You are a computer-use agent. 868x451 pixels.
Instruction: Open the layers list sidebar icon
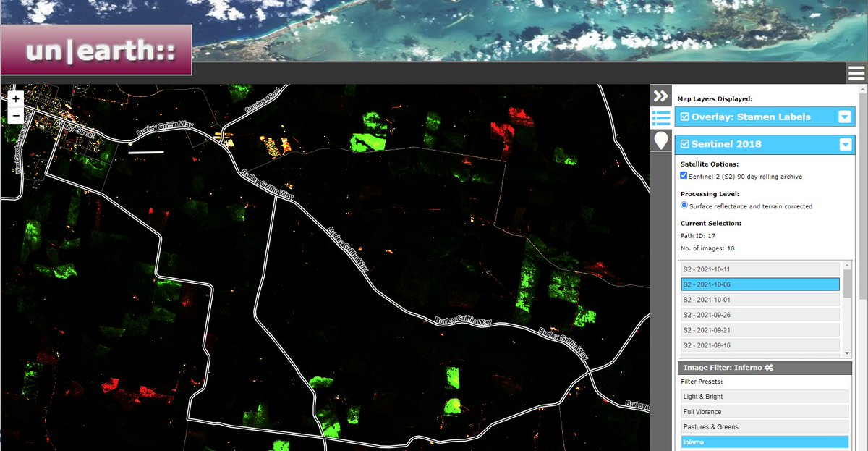pyautogui.click(x=660, y=118)
